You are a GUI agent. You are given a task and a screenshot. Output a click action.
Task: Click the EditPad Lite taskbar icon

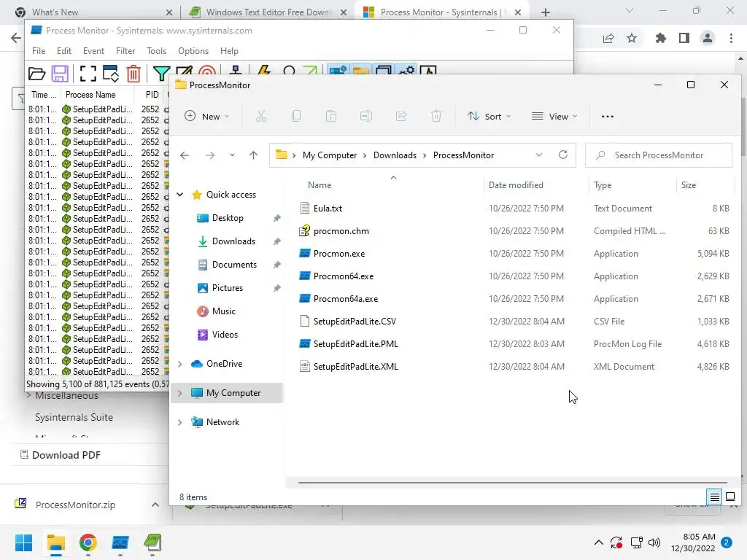[x=152, y=542]
